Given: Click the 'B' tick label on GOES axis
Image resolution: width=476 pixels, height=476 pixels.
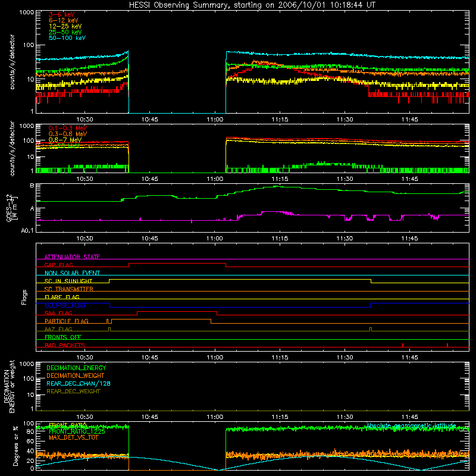Looking at the screenshot, I should [x=32, y=186].
